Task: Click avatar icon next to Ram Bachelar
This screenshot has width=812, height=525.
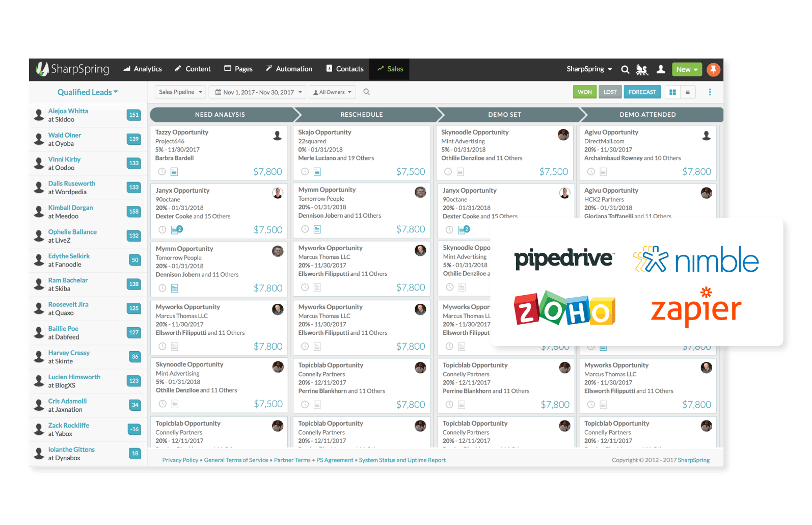Action: [x=39, y=284]
